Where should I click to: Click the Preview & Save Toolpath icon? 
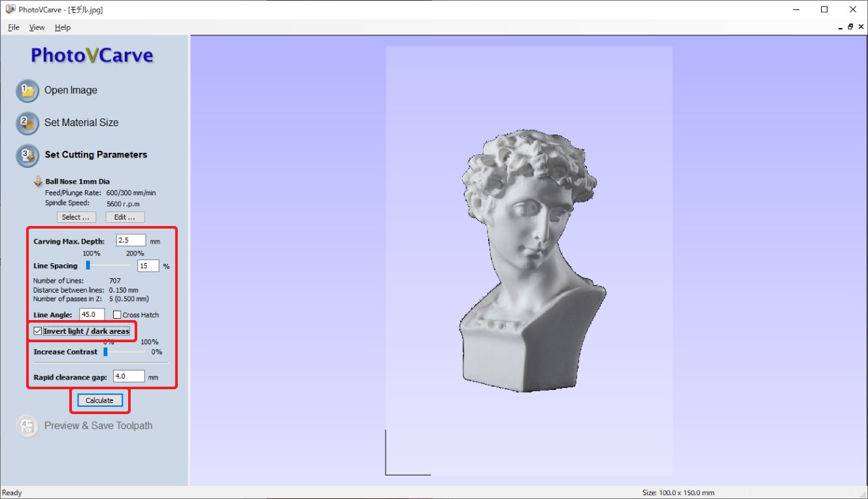click(x=27, y=426)
